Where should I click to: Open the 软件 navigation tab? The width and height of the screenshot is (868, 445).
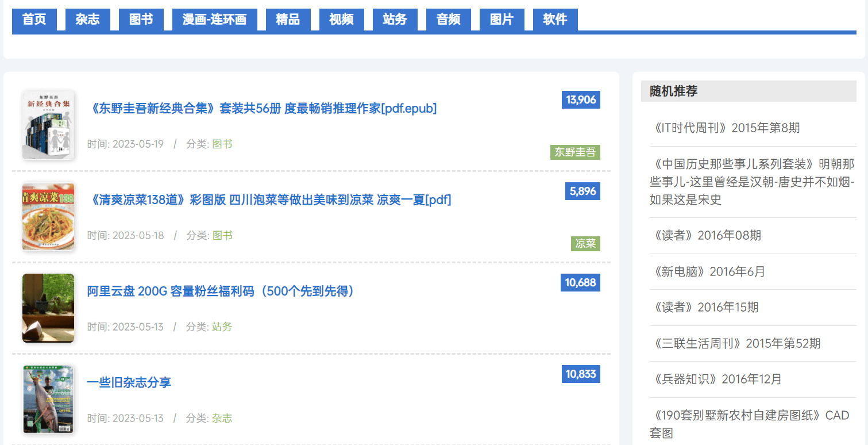tap(555, 20)
